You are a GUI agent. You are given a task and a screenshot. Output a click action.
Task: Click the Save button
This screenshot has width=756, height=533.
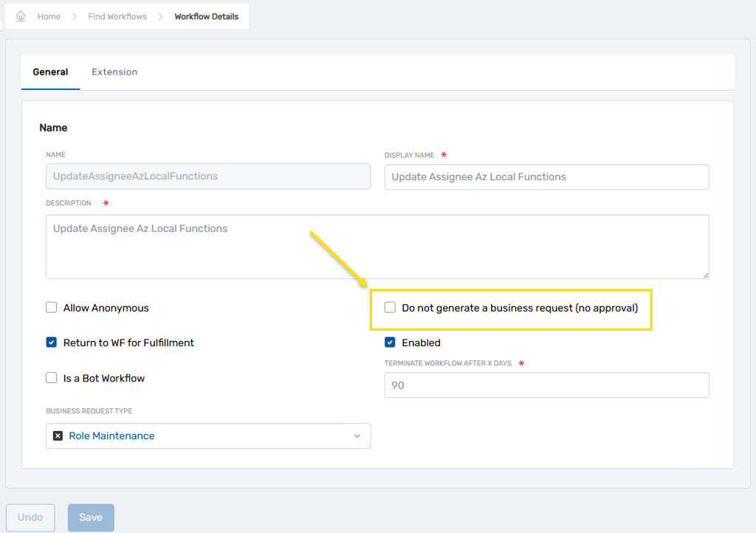click(x=91, y=517)
